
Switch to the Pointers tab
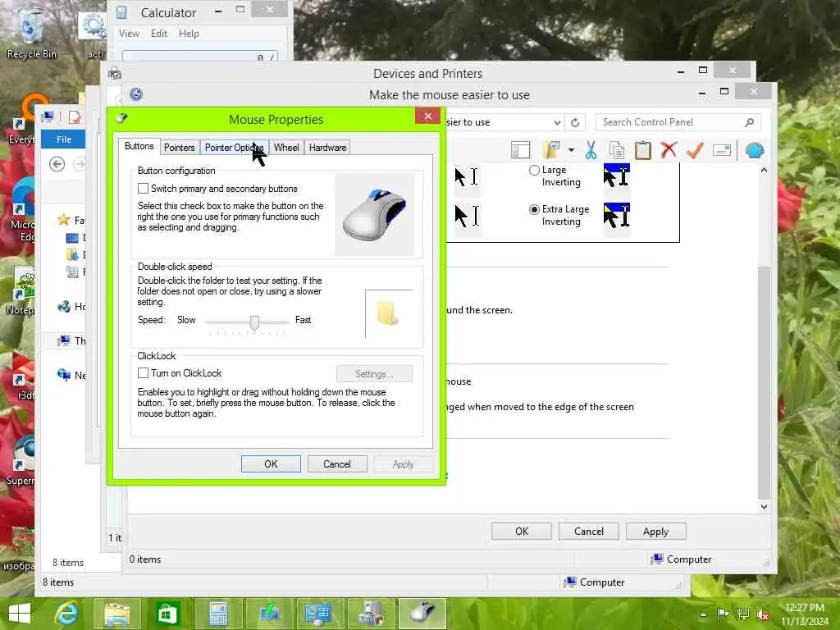(x=179, y=148)
